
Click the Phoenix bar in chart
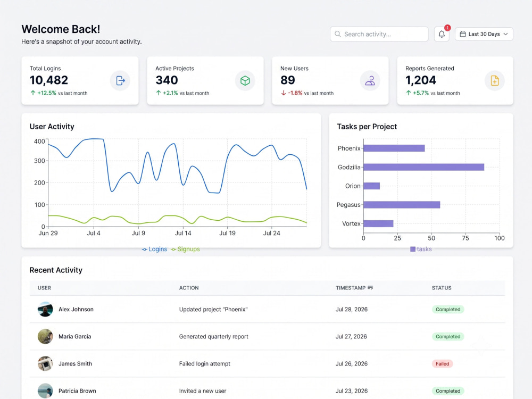tap(394, 148)
